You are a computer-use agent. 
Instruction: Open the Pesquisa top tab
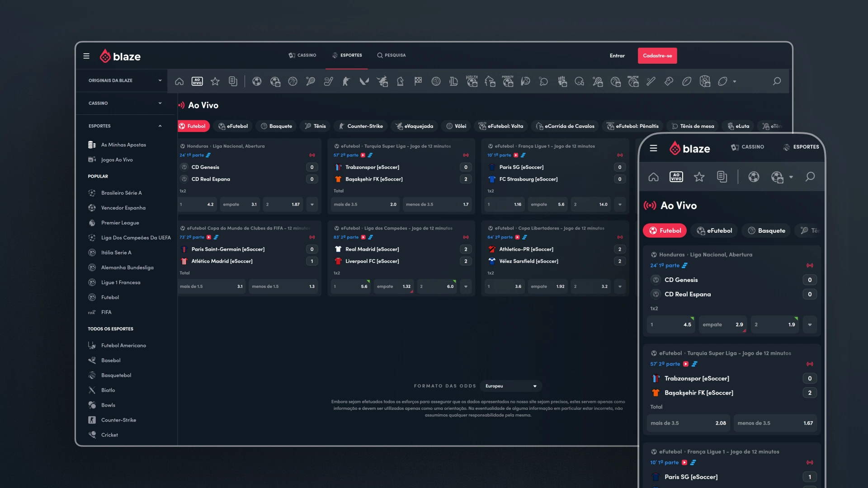coord(392,55)
